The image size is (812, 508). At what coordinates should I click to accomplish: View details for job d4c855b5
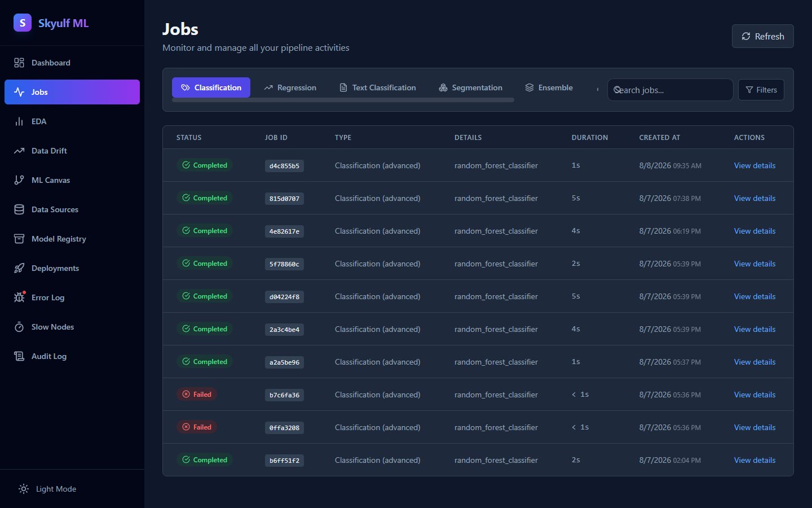coord(754,165)
